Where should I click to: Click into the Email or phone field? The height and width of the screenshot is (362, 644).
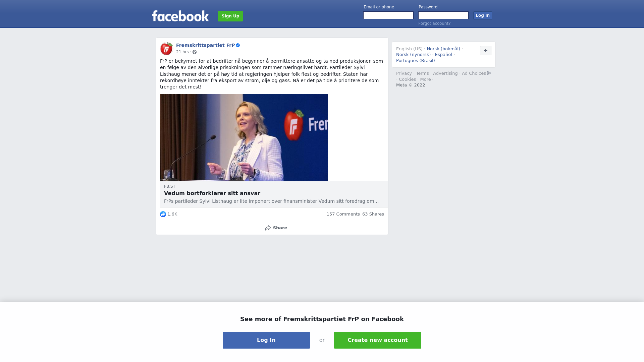pos(388,15)
